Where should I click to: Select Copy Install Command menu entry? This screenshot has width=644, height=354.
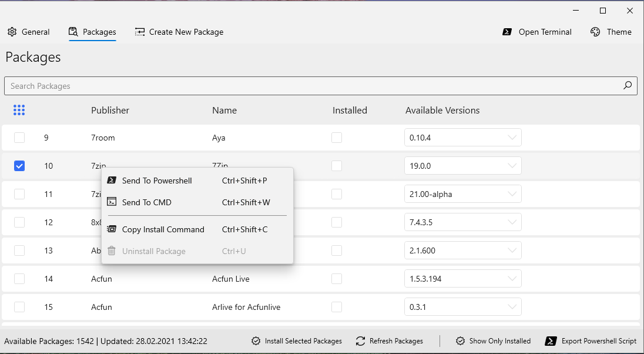(x=163, y=229)
